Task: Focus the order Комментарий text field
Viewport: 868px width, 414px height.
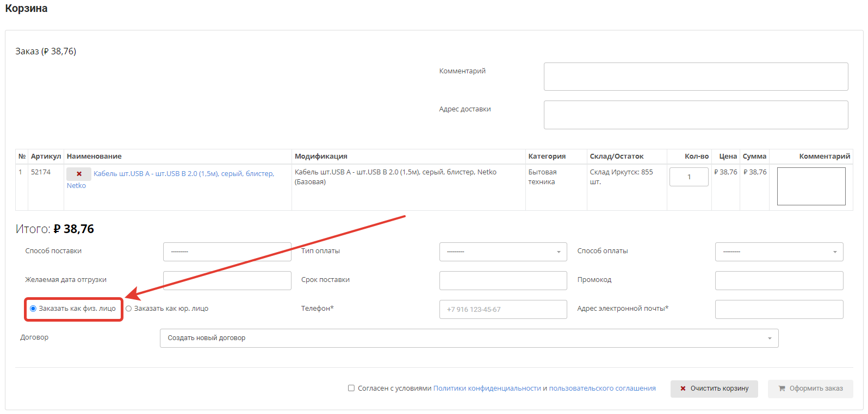Action: (x=696, y=77)
